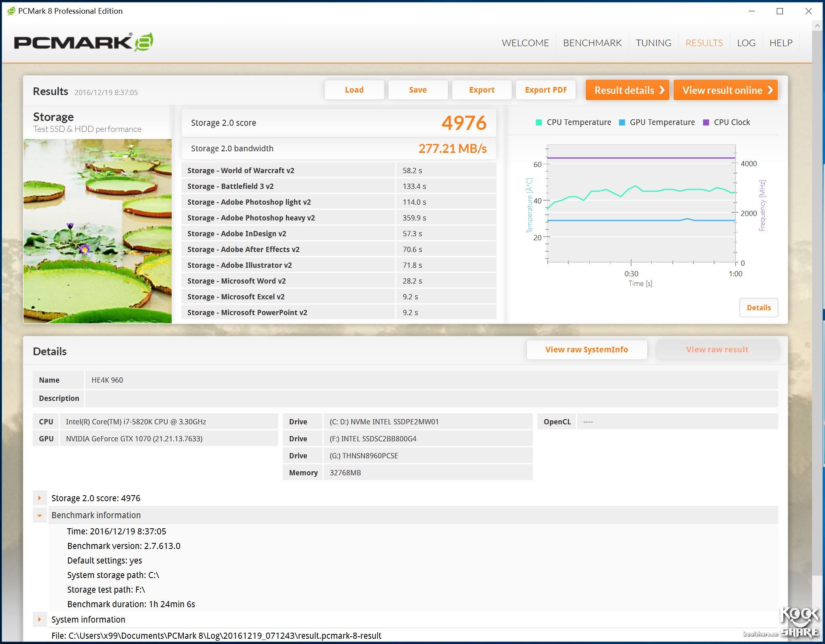Click the PCMark title bar app icon
825x644 pixels.
coord(11,11)
